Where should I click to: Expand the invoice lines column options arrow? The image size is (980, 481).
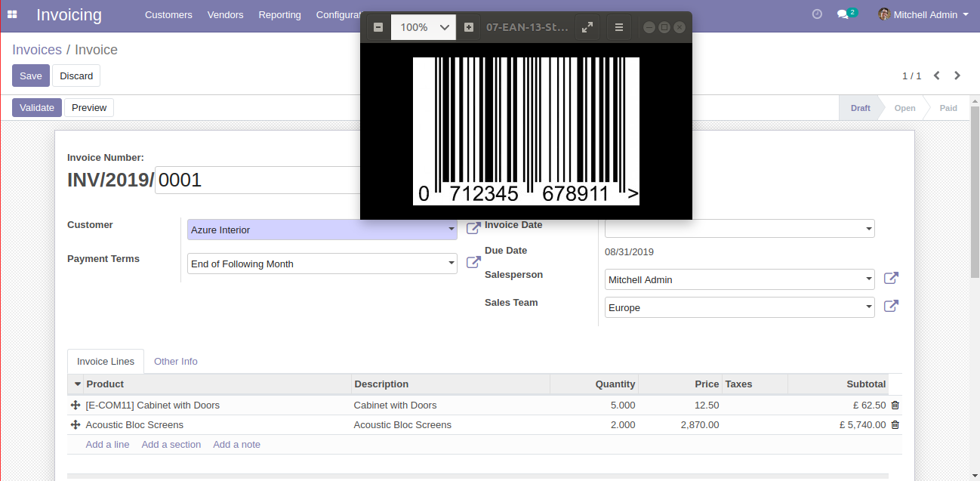click(x=78, y=384)
